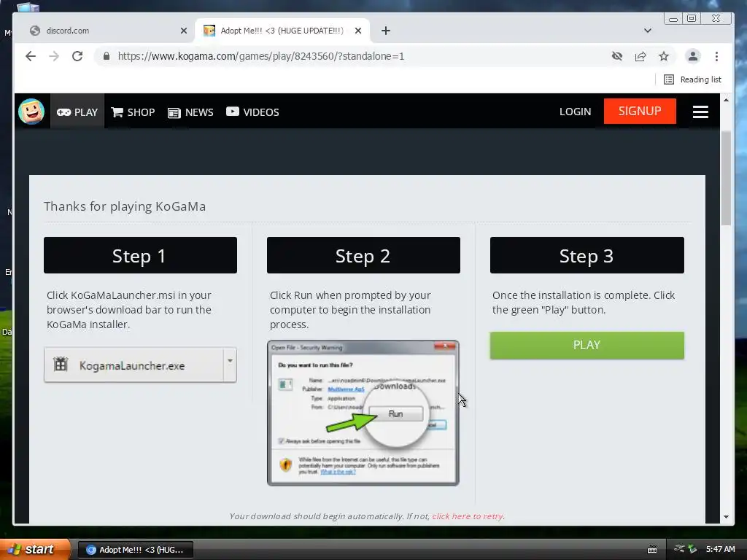
Task: Click the 5:47 AM system clock
Action: click(x=720, y=549)
